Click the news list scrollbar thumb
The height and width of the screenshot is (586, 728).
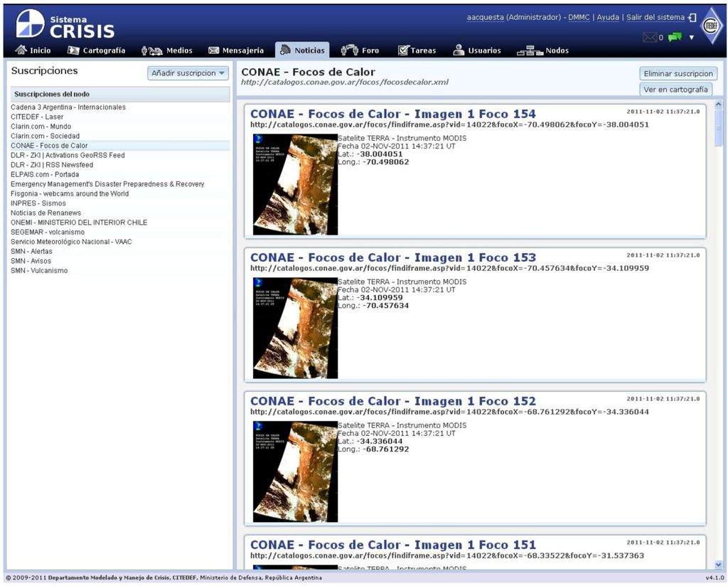pos(719,128)
